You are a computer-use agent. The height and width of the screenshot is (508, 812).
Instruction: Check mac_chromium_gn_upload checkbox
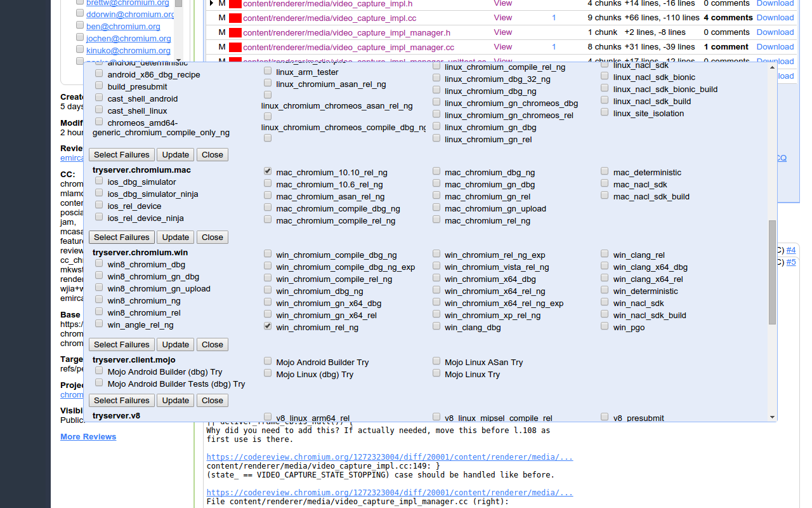tap(436, 208)
